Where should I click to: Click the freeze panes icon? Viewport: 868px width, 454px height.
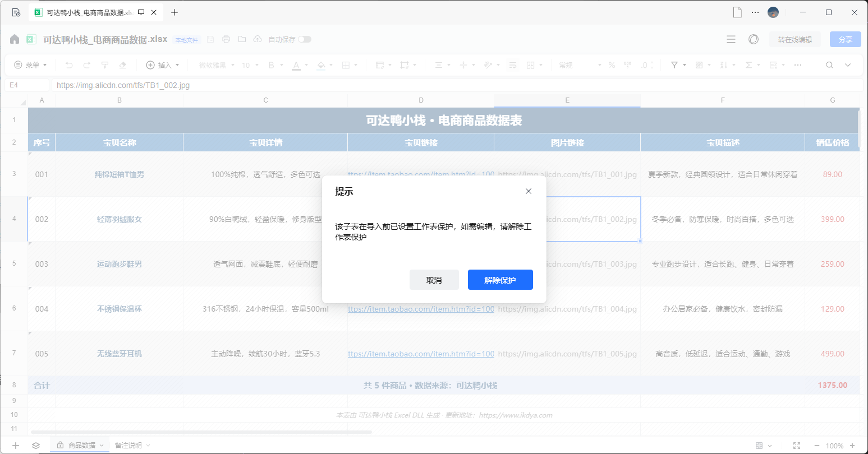pyautogui.click(x=380, y=65)
